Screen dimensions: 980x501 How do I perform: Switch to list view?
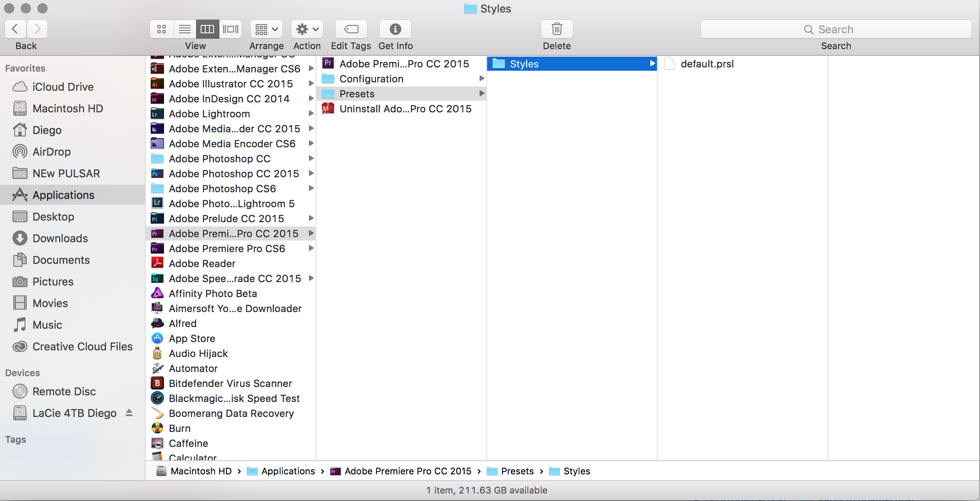click(x=185, y=29)
